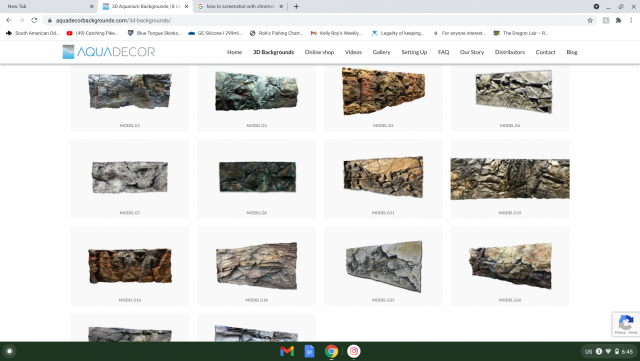Close the how to screenshot tab

click(281, 7)
